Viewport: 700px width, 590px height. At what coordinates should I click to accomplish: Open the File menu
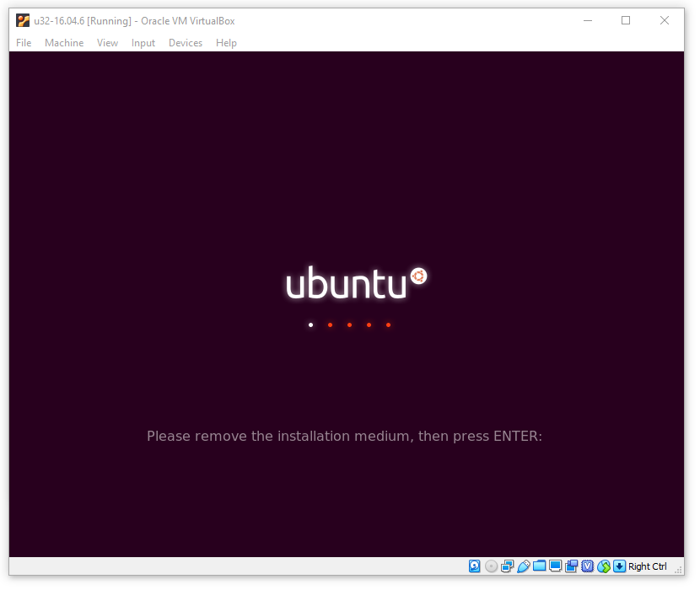(24, 43)
